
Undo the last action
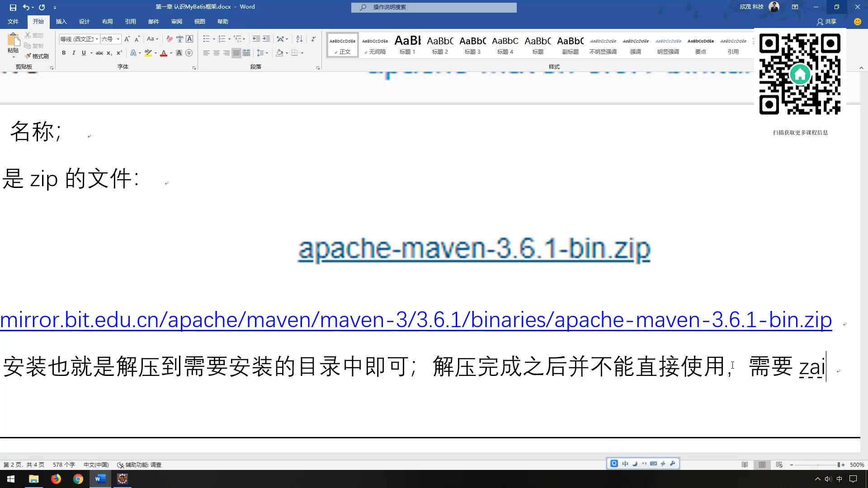pos(26,7)
